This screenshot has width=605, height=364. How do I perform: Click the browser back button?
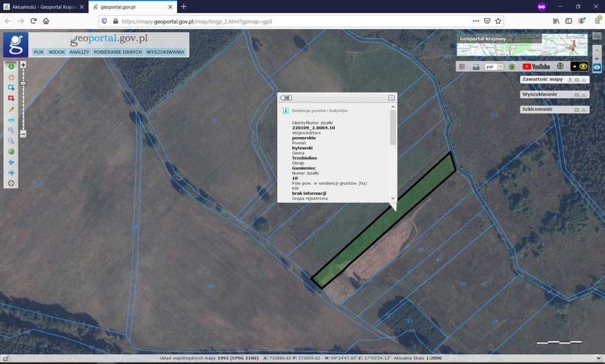(x=8, y=21)
